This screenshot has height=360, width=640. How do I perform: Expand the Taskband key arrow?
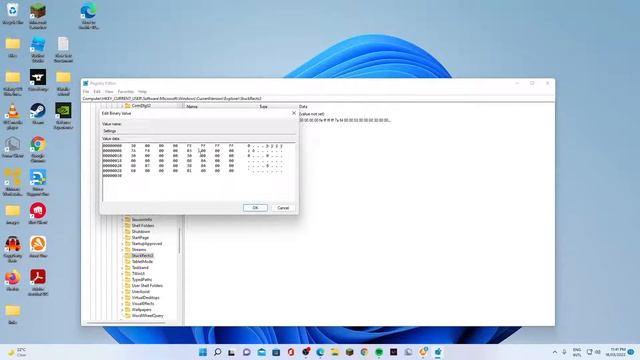click(122, 268)
